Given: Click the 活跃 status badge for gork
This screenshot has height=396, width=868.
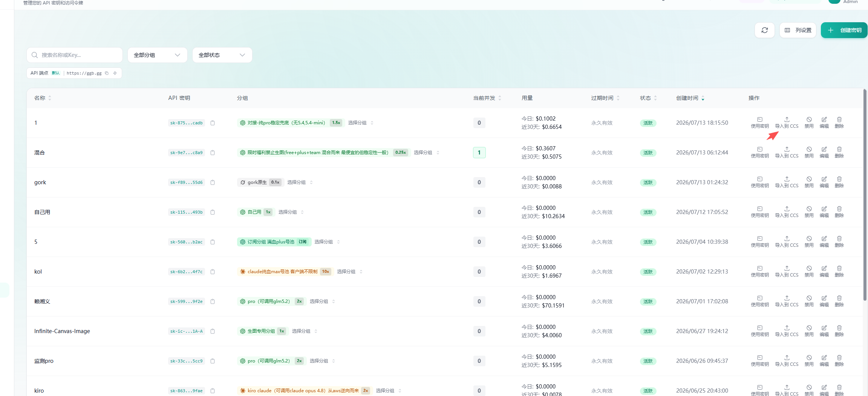Looking at the screenshot, I should pyautogui.click(x=648, y=183).
